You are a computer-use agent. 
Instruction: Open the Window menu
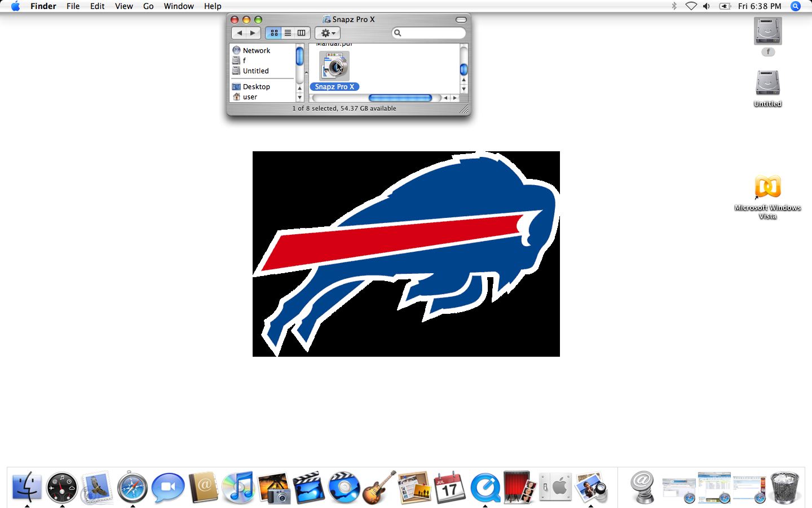click(179, 6)
